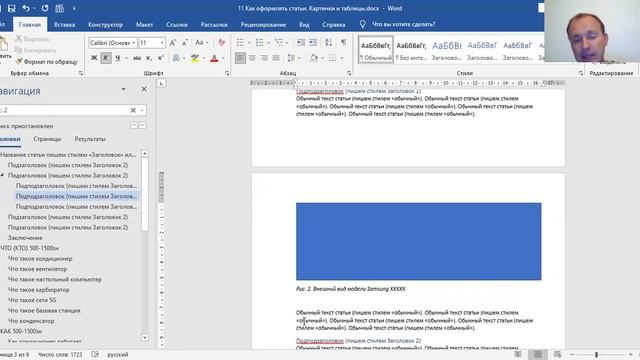Clear the navigation search field
The width and height of the screenshot is (640, 360).
(x=133, y=110)
